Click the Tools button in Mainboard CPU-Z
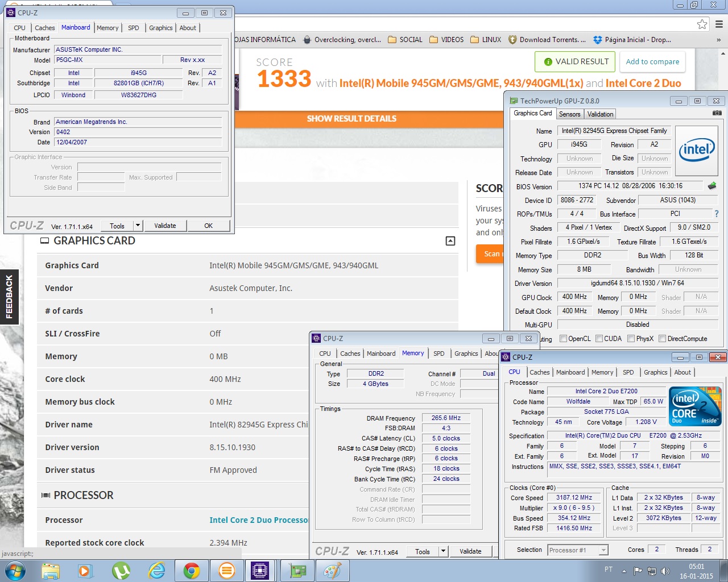 coord(117,226)
